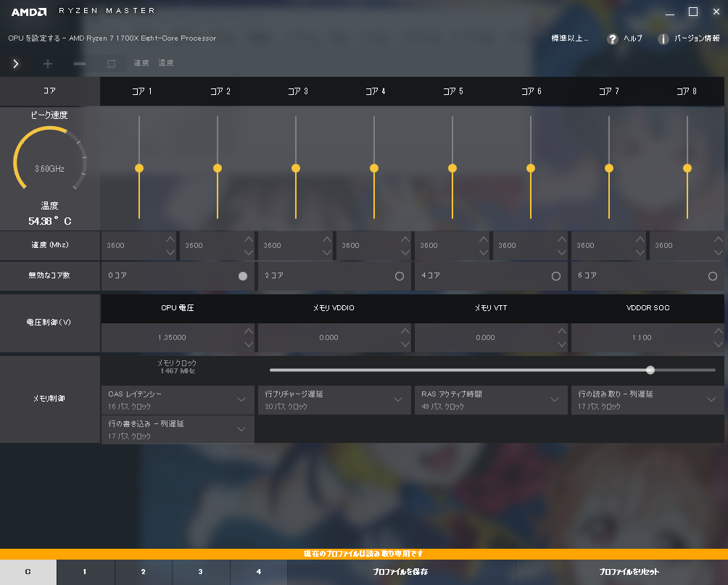Increase コア 4 speed with up arrow
This screenshot has height=585, width=728.
pyautogui.click(x=405, y=239)
